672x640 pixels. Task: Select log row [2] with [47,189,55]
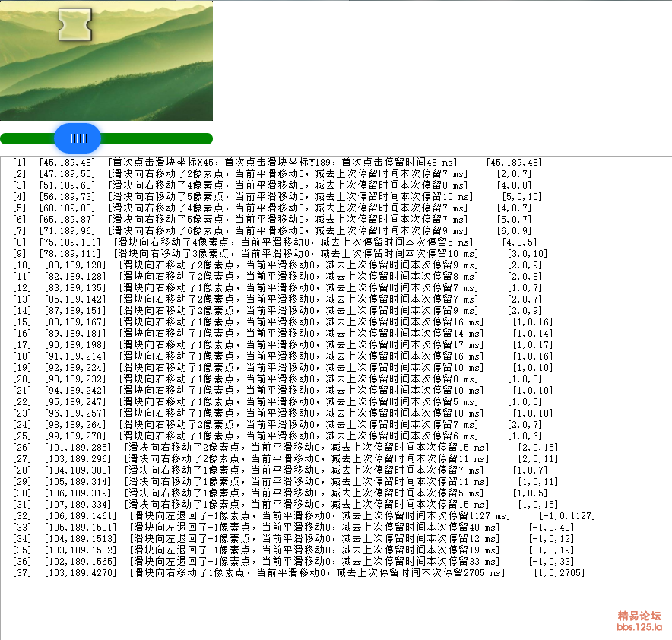point(272,174)
